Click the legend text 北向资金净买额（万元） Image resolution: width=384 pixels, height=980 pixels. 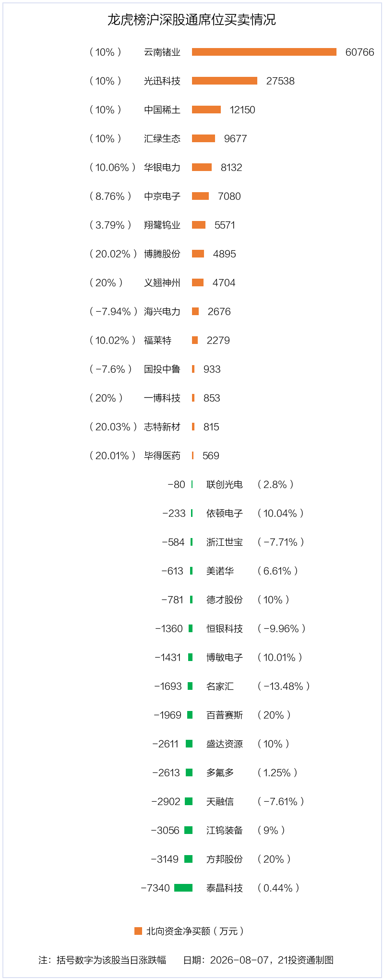click(x=195, y=931)
